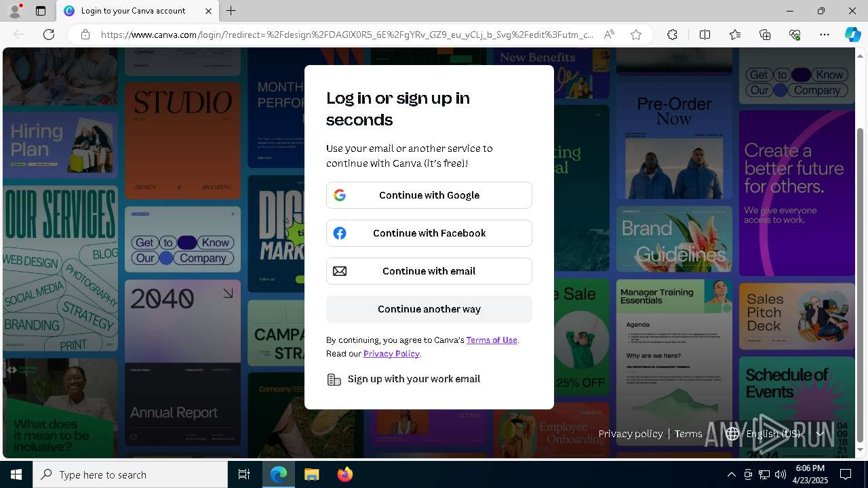
Task: Open a new browser tab
Action: pos(231,11)
